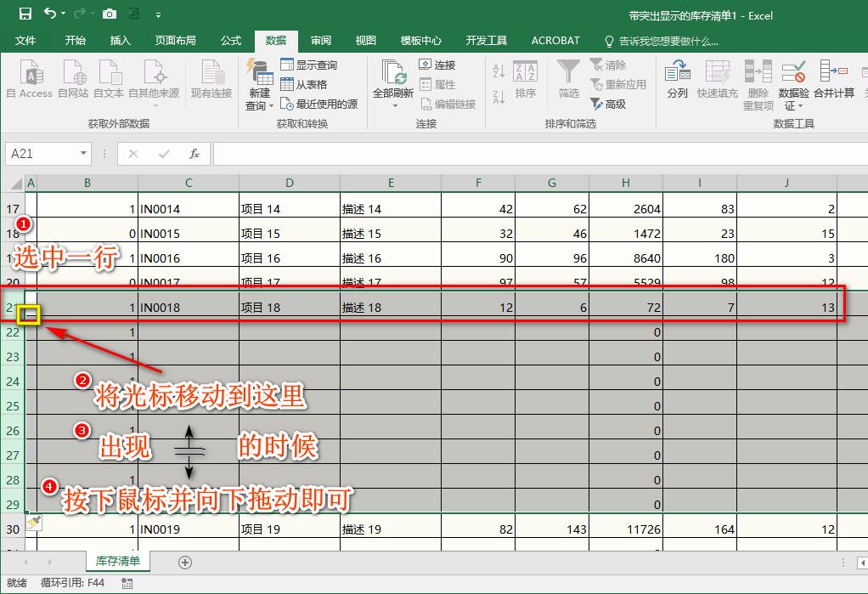
Task: Open the 视图 tab
Action: [x=366, y=41]
